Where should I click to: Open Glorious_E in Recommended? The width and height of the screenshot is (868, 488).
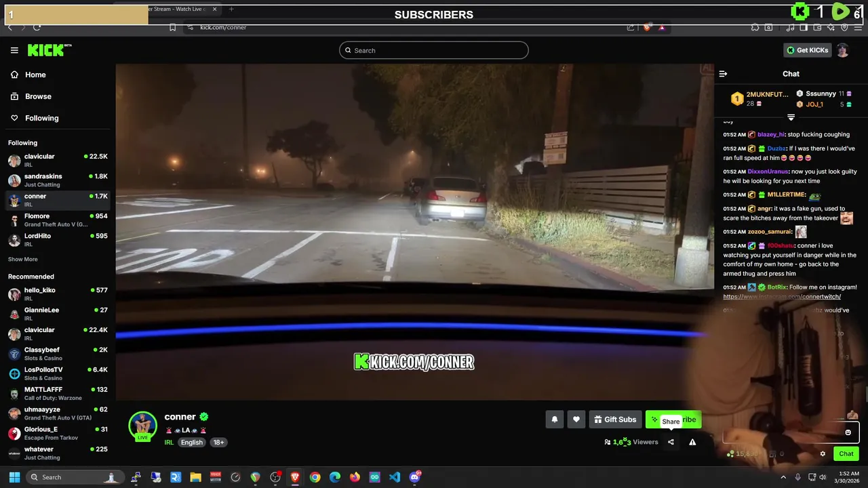pyautogui.click(x=58, y=433)
